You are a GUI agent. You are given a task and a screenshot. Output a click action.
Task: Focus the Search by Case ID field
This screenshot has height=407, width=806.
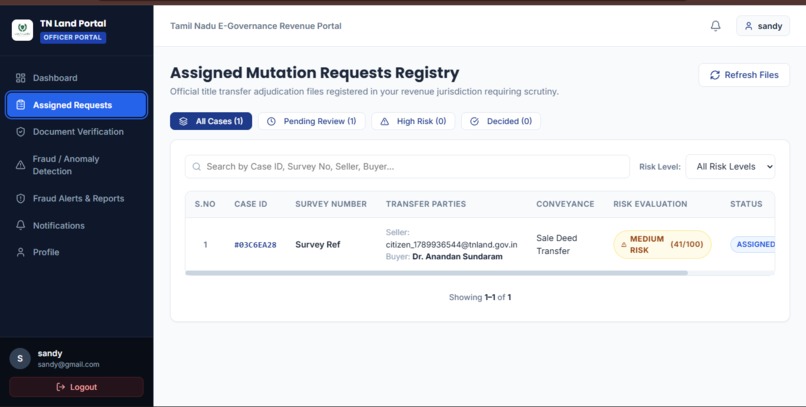tap(407, 166)
